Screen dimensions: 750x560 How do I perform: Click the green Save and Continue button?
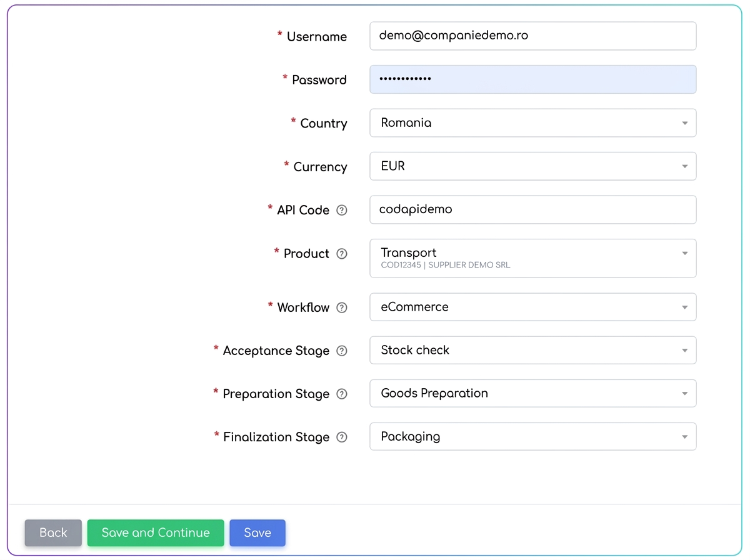(x=156, y=533)
